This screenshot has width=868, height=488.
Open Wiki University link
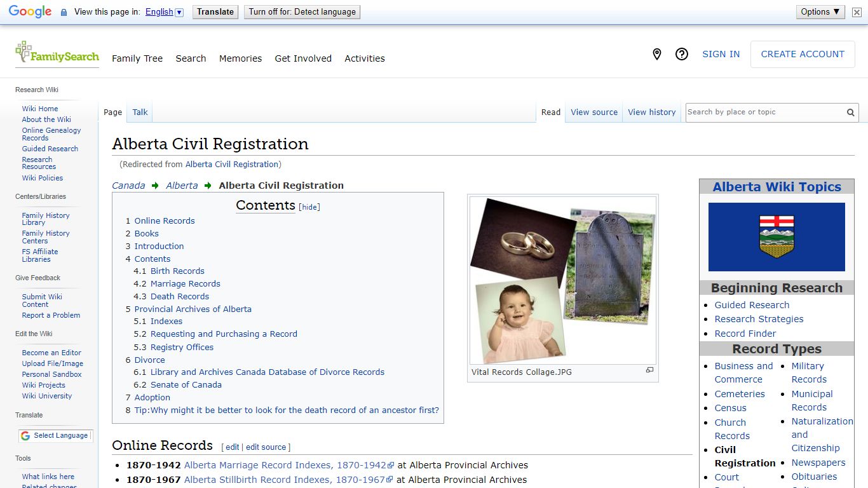click(x=47, y=396)
